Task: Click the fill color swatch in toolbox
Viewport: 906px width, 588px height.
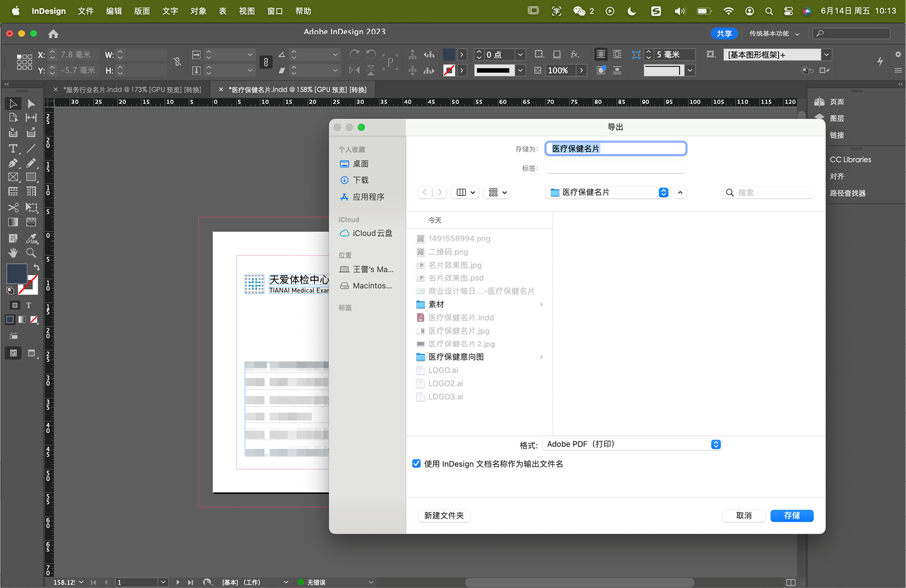Action: (x=16, y=273)
